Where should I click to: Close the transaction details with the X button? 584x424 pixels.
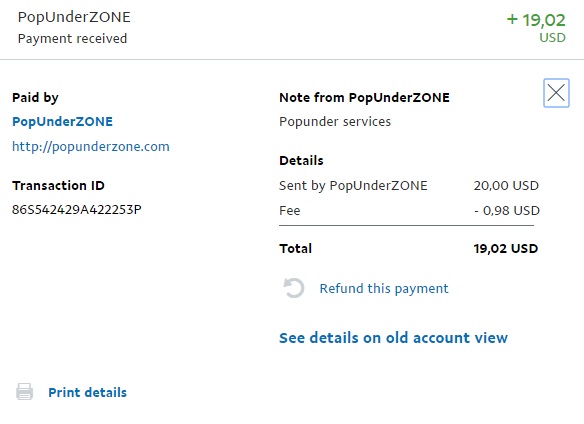[556, 93]
